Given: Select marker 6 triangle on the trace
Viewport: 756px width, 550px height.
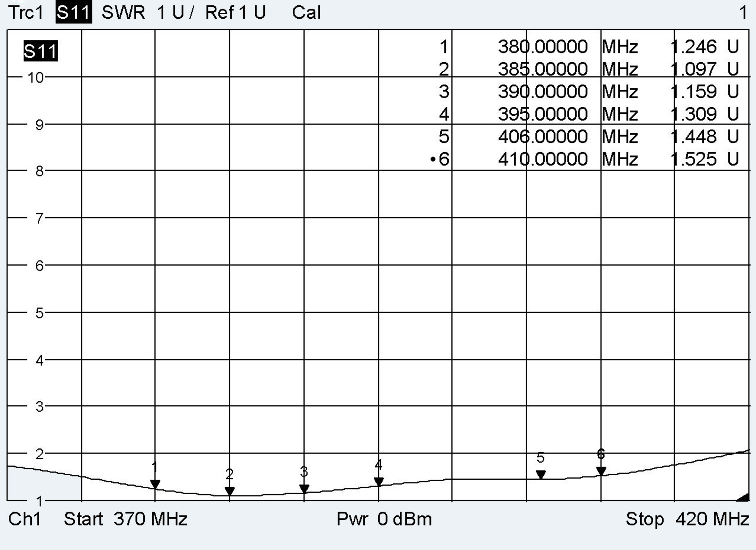Looking at the screenshot, I should (601, 471).
